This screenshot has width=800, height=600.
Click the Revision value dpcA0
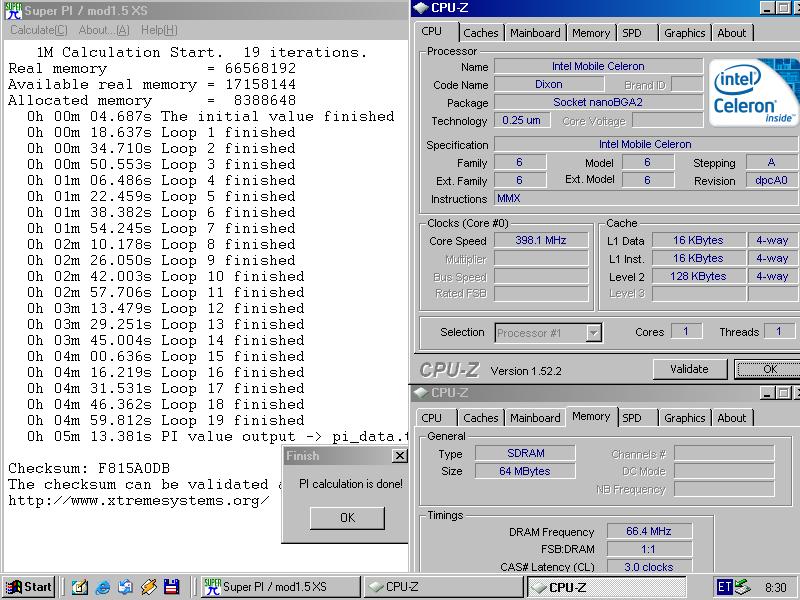[771, 180]
